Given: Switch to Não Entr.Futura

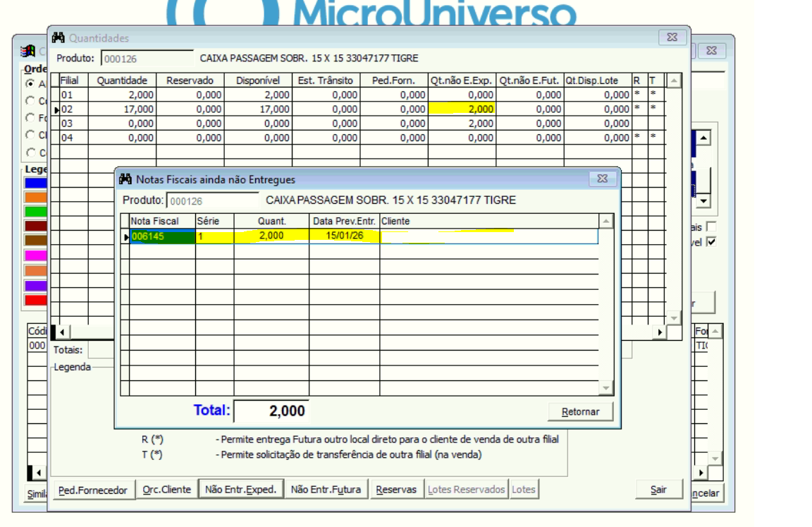Looking at the screenshot, I should (326, 490).
